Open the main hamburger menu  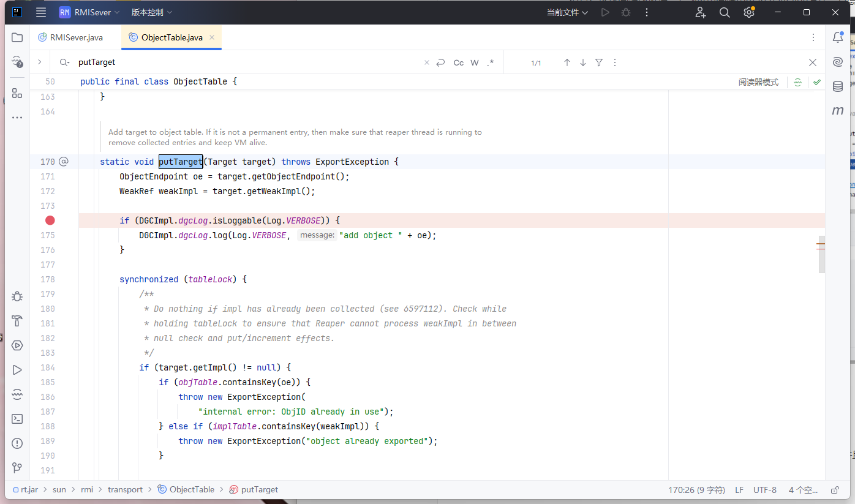41,12
